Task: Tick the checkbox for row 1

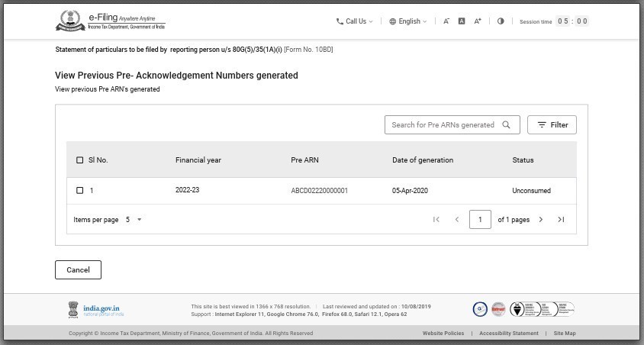Action: (x=80, y=191)
